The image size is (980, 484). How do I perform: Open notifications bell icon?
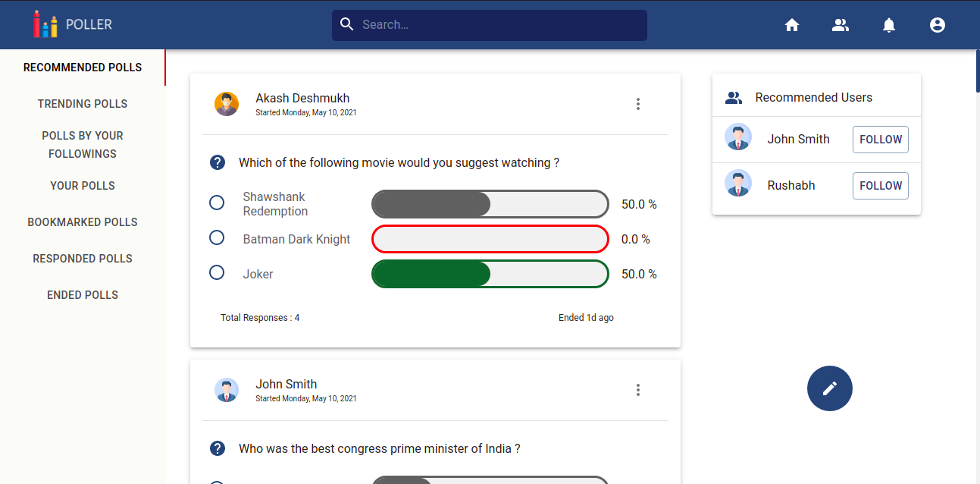[x=889, y=25]
